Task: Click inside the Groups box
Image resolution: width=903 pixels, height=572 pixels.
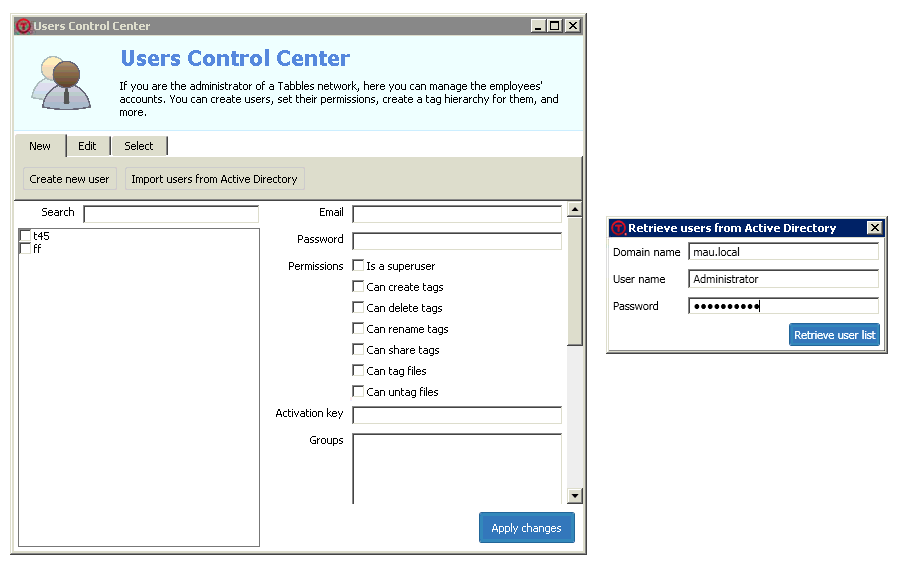Action: pos(457,469)
